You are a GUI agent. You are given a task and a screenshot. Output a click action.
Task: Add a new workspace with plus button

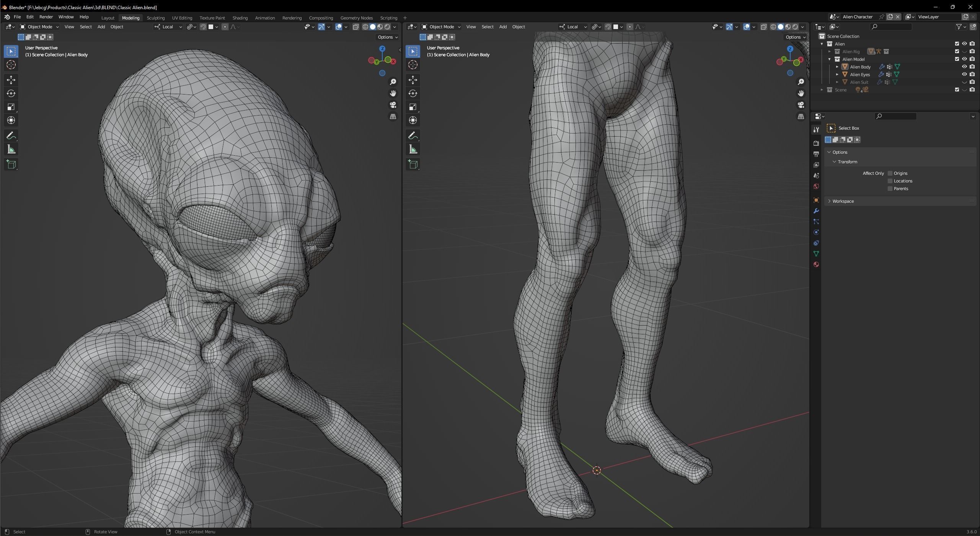(405, 18)
